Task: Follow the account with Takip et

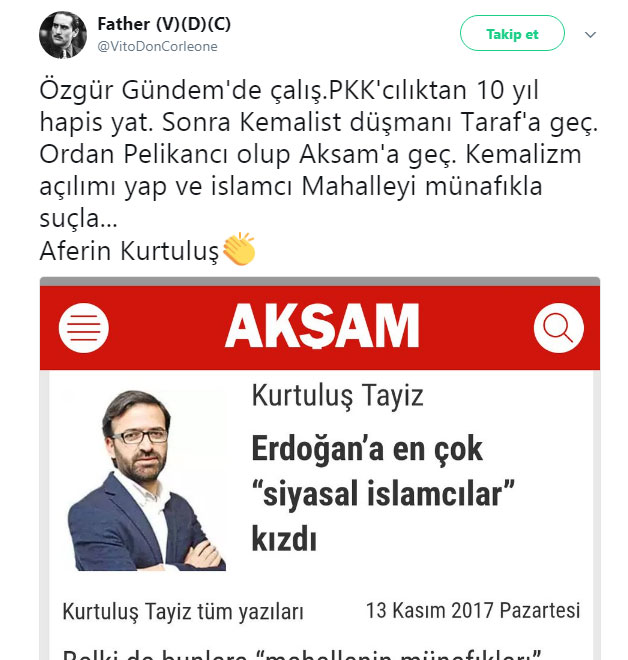Action: pos(512,33)
